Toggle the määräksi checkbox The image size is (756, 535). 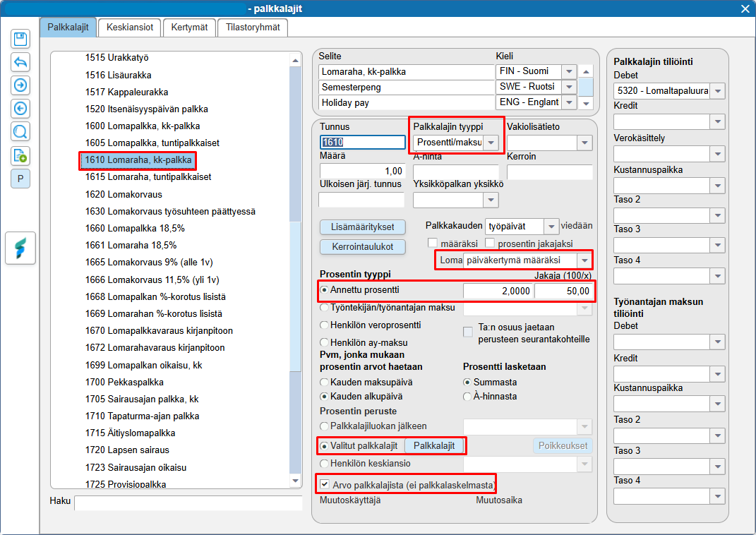point(433,243)
